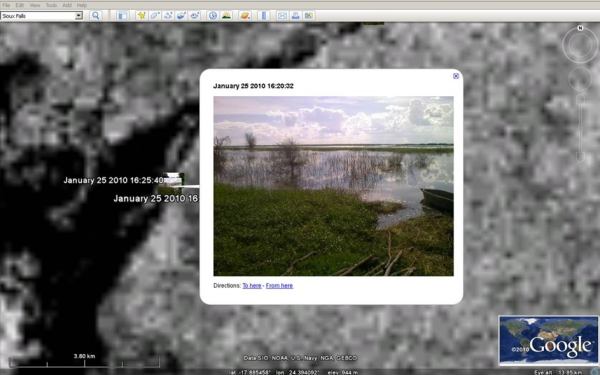Add a new placemark with the pushpin icon

tap(141, 16)
